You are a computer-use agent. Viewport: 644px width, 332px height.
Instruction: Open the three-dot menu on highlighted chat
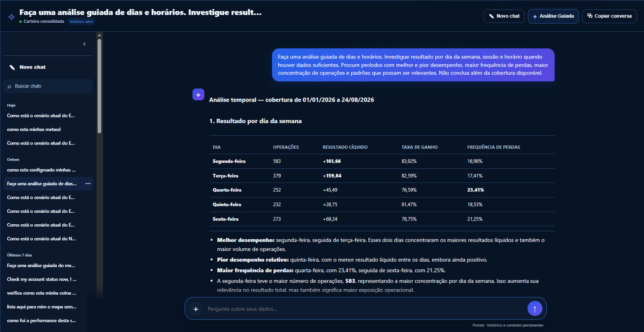(x=88, y=184)
